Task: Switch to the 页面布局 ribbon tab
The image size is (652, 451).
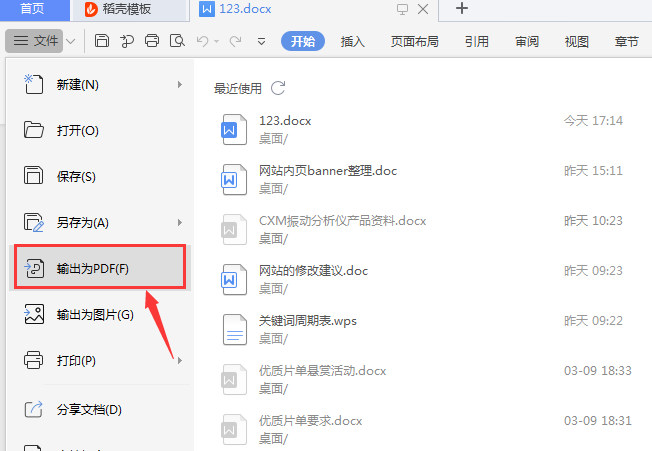Action: click(415, 41)
